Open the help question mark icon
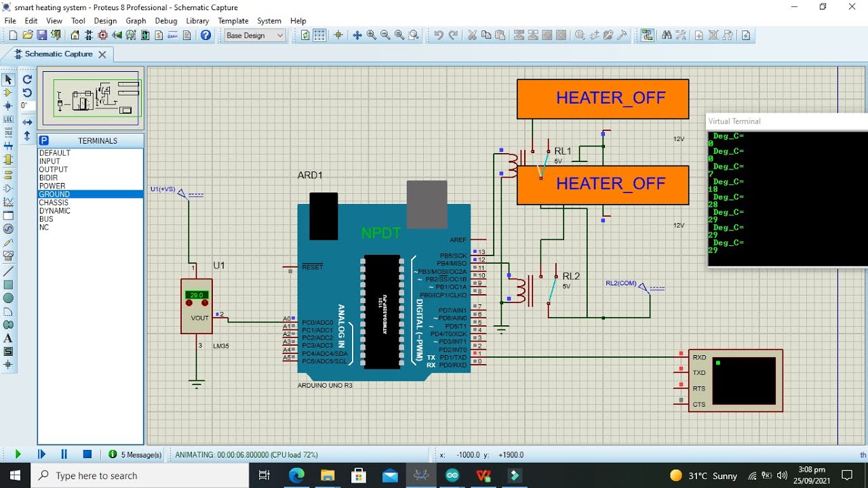The height and width of the screenshot is (488, 868). [x=206, y=35]
